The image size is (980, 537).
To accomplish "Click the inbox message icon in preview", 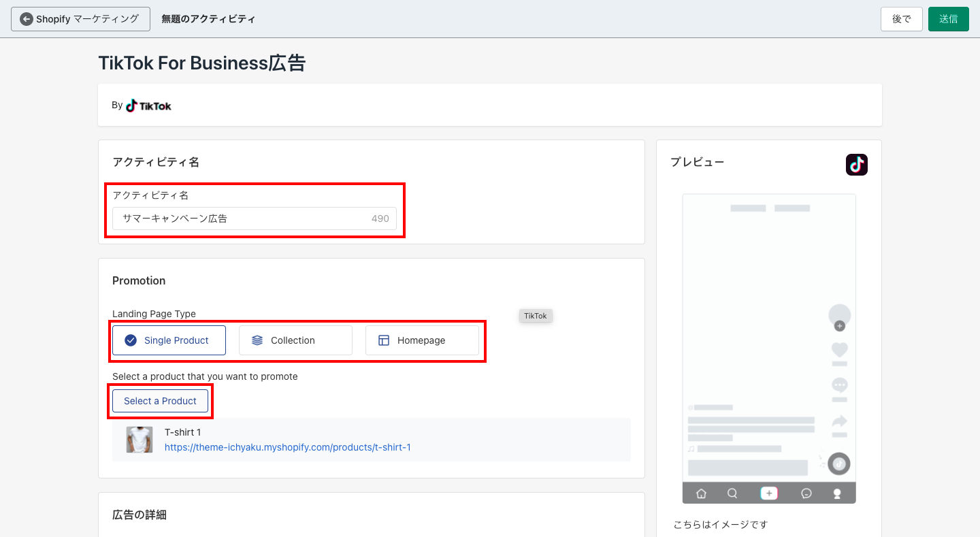I will pyautogui.click(x=806, y=493).
